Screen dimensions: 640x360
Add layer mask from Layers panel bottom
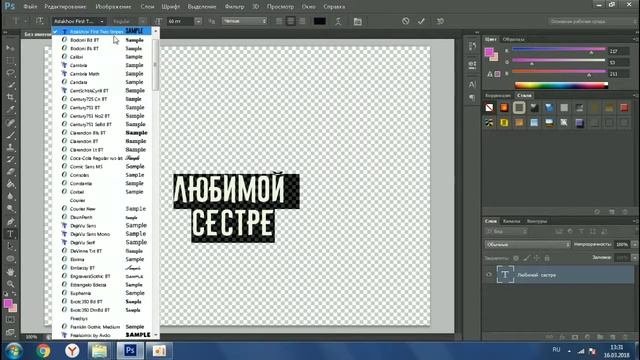[x=575, y=337]
